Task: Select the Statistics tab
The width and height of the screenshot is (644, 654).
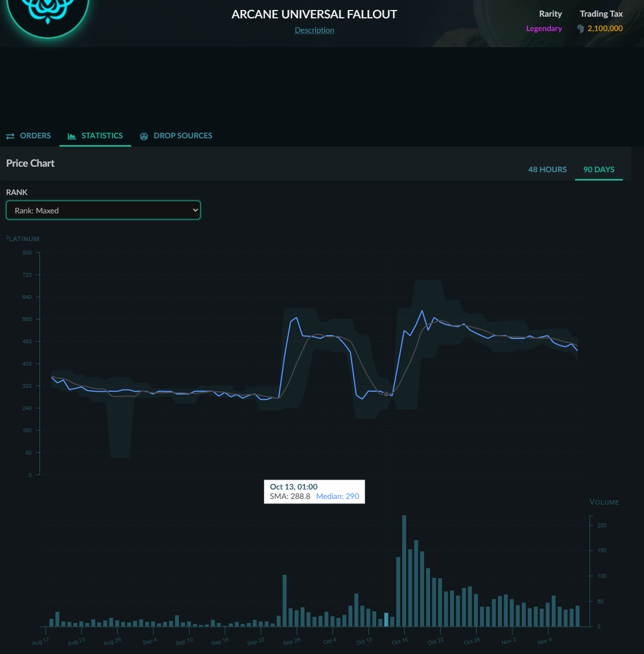Action: pos(95,136)
